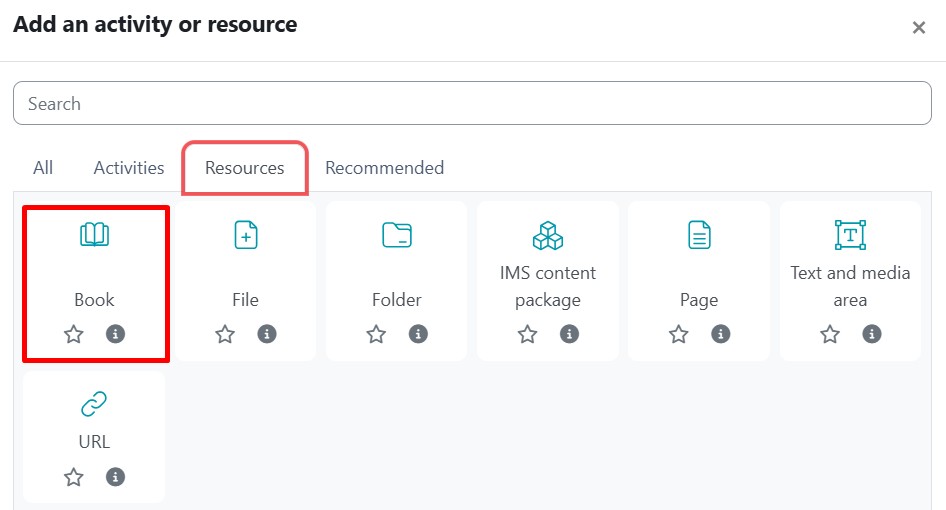Open the Activities tab
The image size is (946, 510).
[x=129, y=168]
